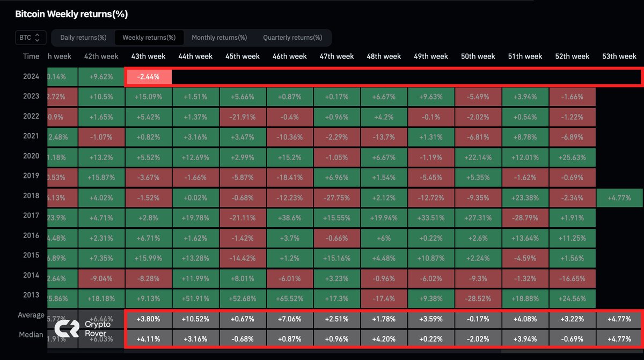Screen dimensions: 644x360
Task: Click the Median row label
Action: coord(31,335)
